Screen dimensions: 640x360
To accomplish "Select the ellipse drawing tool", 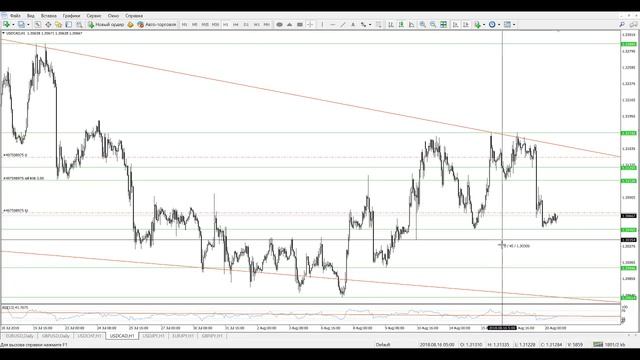I will click(x=280, y=24).
